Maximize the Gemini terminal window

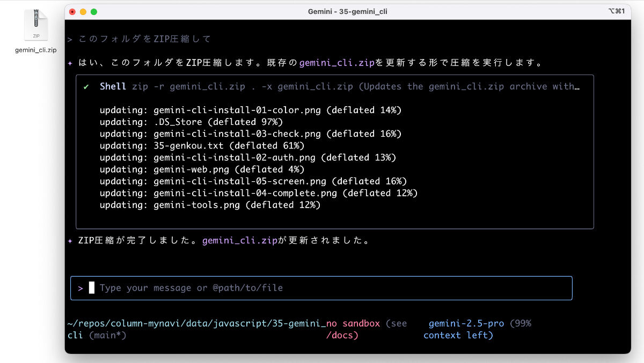(x=94, y=11)
